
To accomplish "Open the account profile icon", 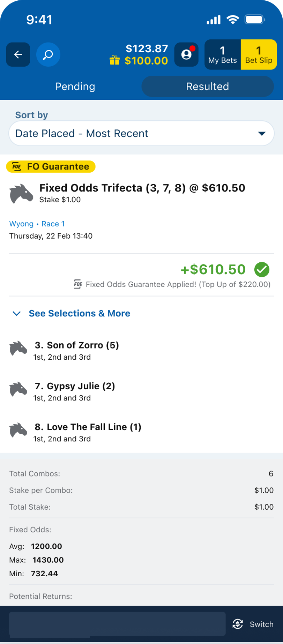I will click(x=186, y=54).
